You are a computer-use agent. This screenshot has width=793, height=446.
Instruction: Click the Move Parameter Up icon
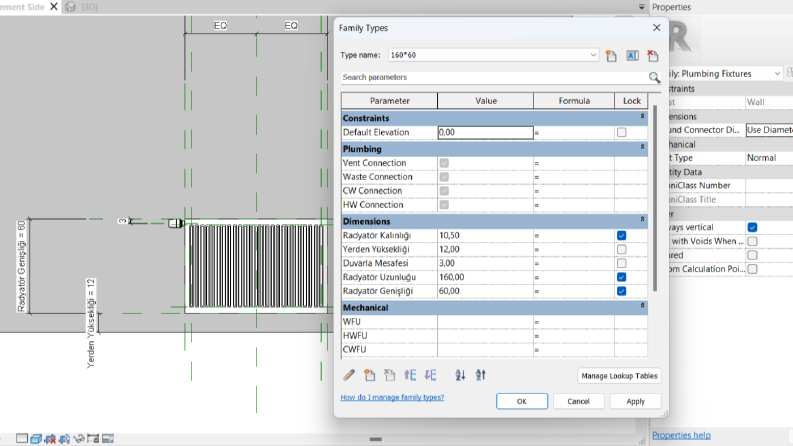410,375
